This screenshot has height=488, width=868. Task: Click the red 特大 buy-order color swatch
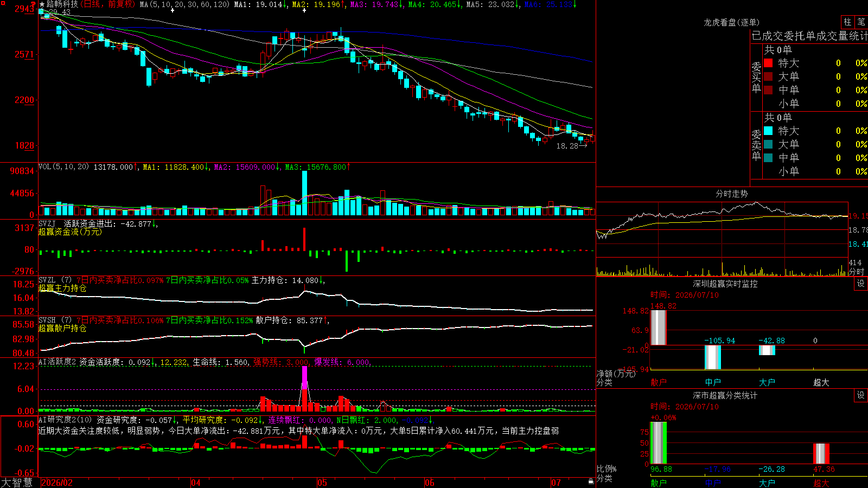pos(768,63)
